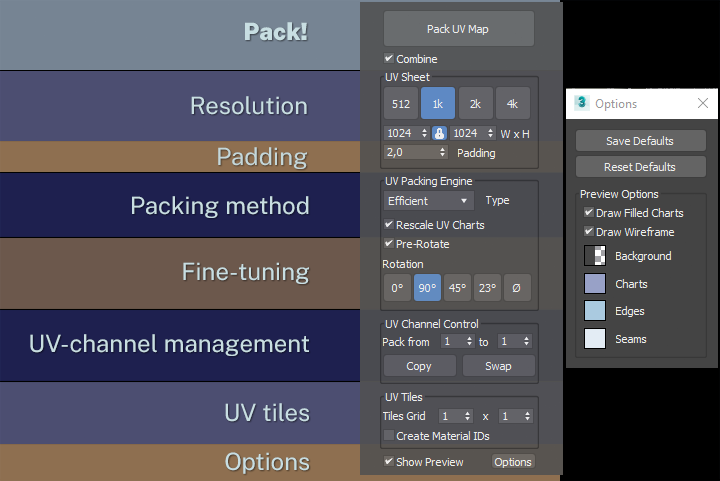Screen dimensions: 720x481
Task: Disable rotation with the Ø button
Action: [x=517, y=288]
